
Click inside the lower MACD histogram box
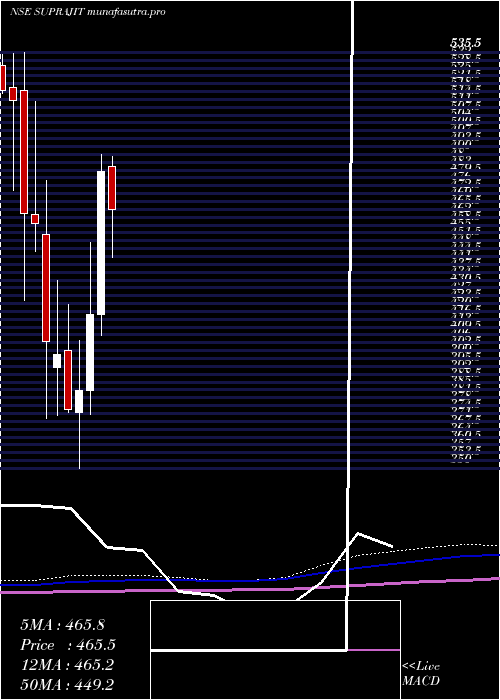(x=275, y=675)
